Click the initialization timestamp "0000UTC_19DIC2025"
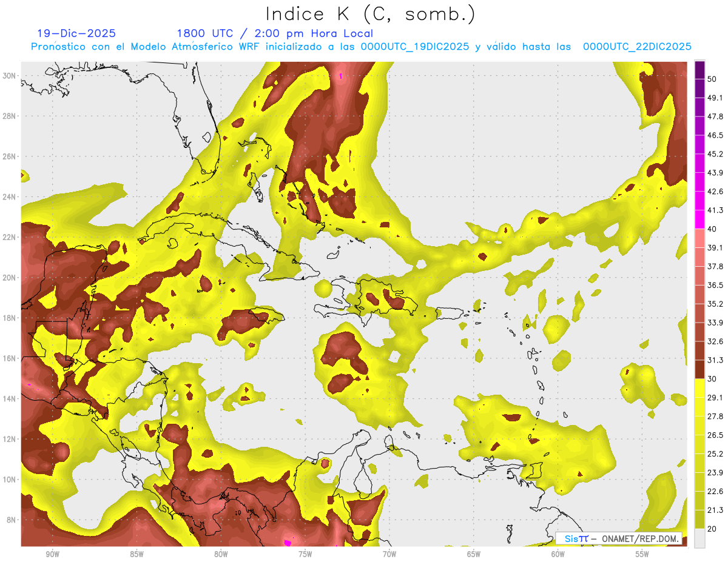 point(415,47)
